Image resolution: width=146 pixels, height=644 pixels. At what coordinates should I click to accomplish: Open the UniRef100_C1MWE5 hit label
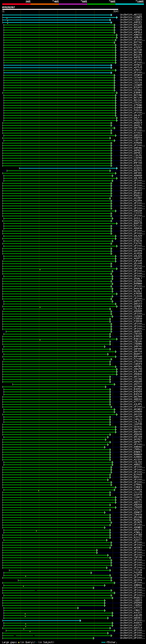point(131,18)
